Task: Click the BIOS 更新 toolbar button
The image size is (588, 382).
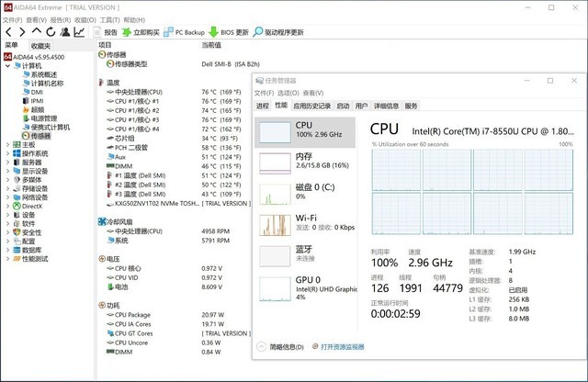Action: coord(229,33)
